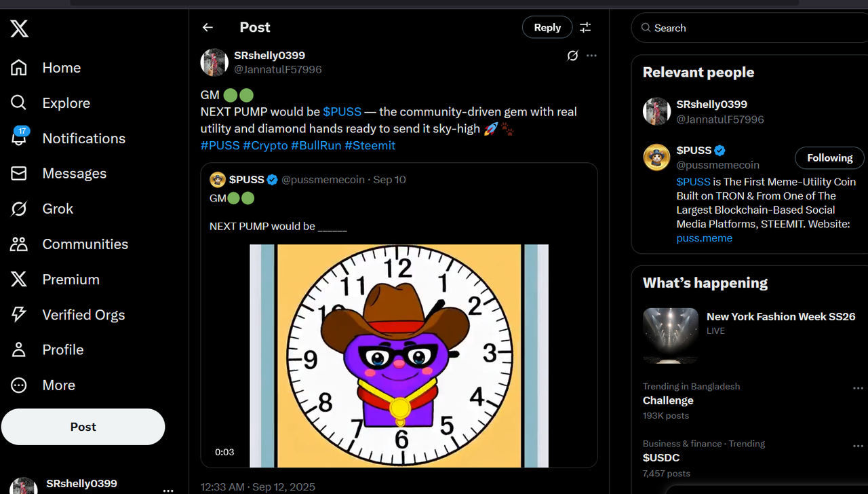Open the three-dot menu on the post
Viewport: 868px width, 494px height.
pyautogui.click(x=591, y=56)
